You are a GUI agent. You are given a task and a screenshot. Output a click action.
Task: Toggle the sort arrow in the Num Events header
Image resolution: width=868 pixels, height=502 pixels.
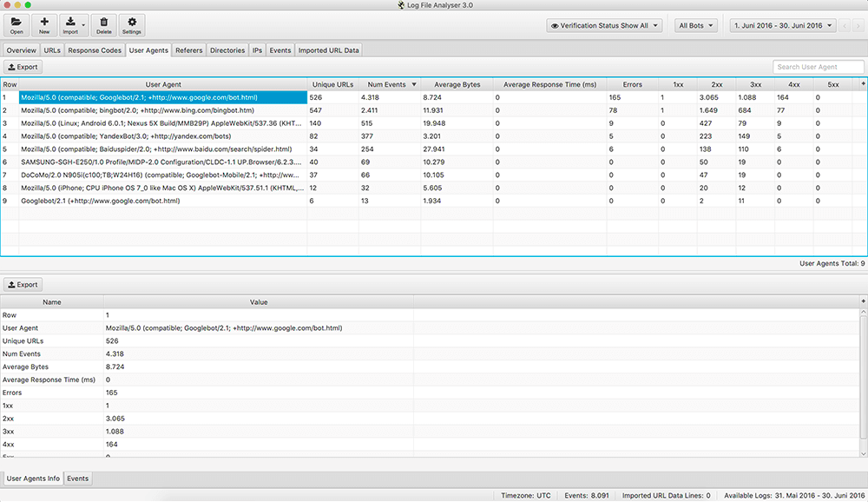click(413, 85)
